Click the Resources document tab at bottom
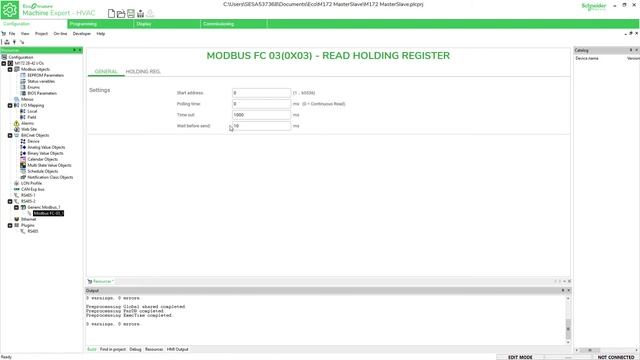Viewport: 640px width, 360px height. click(102, 281)
